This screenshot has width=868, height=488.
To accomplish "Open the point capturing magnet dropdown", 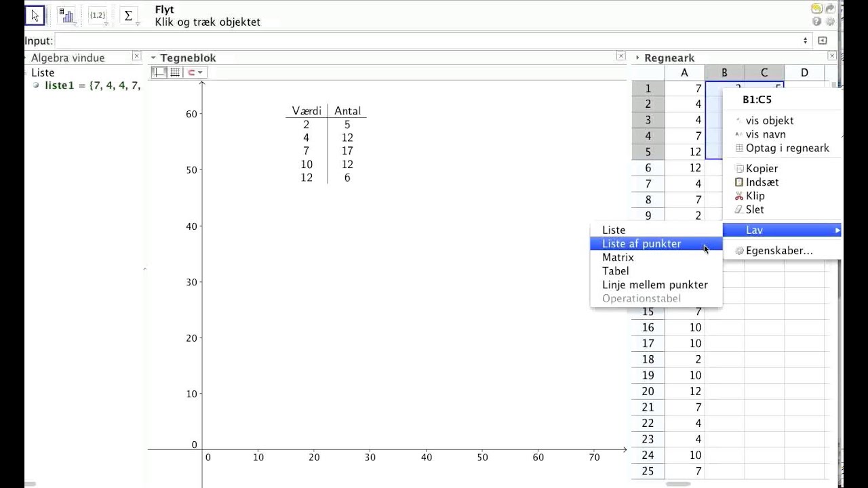I will coord(195,73).
